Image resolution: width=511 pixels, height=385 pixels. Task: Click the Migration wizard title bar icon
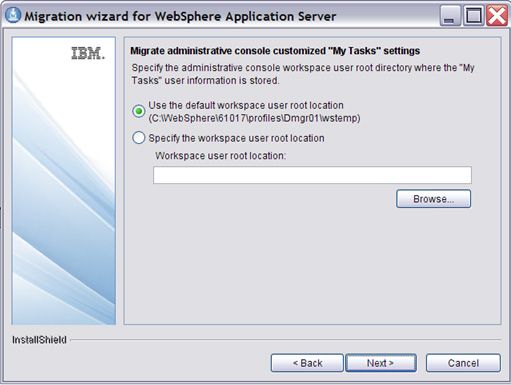(13, 15)
